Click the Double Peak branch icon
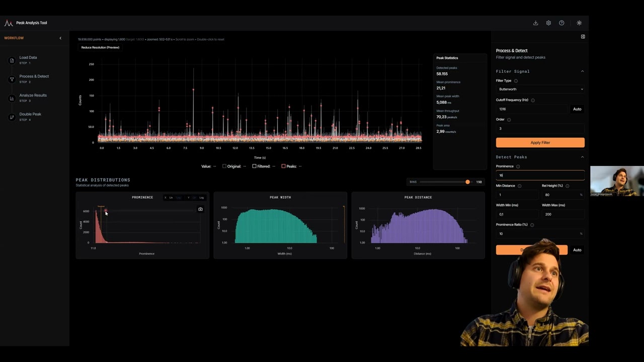Screen dimensions: 644x362 click(12, 117)
